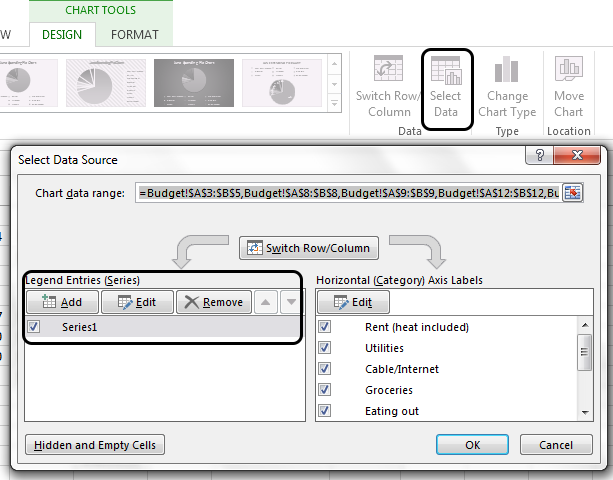Screen dimensions: 613x480
Task: Click the category list scroll-down arrow
Action: 585,412
